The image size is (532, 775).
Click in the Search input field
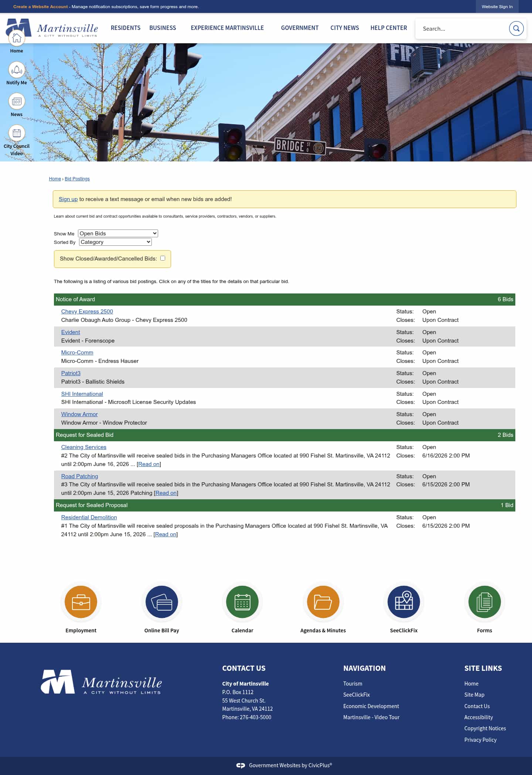(462, 28)
